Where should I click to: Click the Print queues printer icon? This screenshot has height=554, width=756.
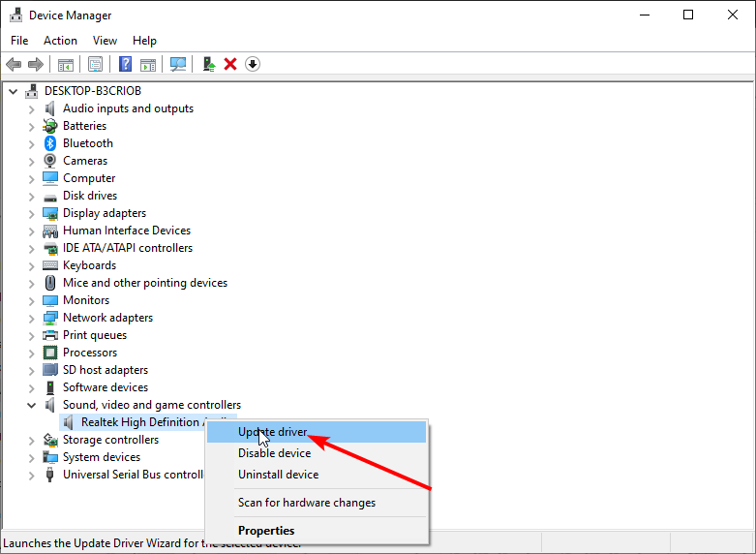tap(50, 335)
